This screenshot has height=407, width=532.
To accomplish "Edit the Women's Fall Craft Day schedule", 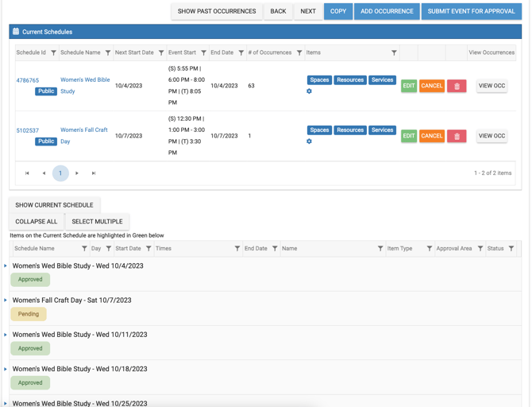I will 408,136.
